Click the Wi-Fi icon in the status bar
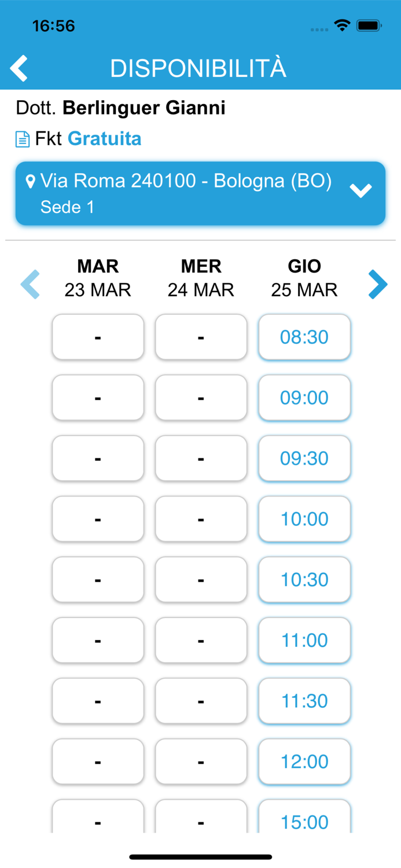This screenshot has height=868, width=401. 343,25
